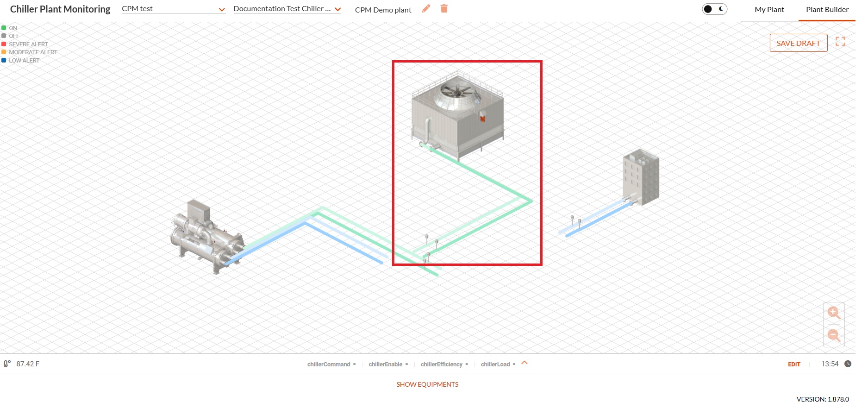Enter fullscreen with the expand icon
Image resolution: width=868 pixels, height=402 pixels.
point(840,42)
